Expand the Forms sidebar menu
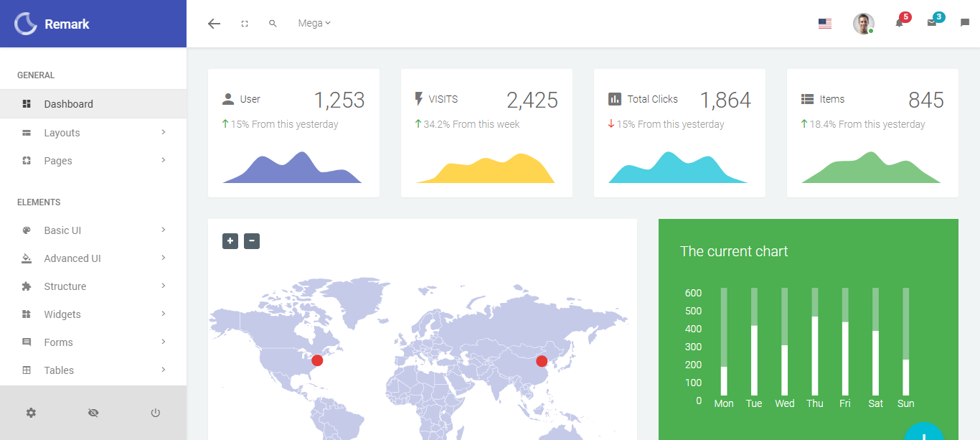980x440 pixels. 93,342
